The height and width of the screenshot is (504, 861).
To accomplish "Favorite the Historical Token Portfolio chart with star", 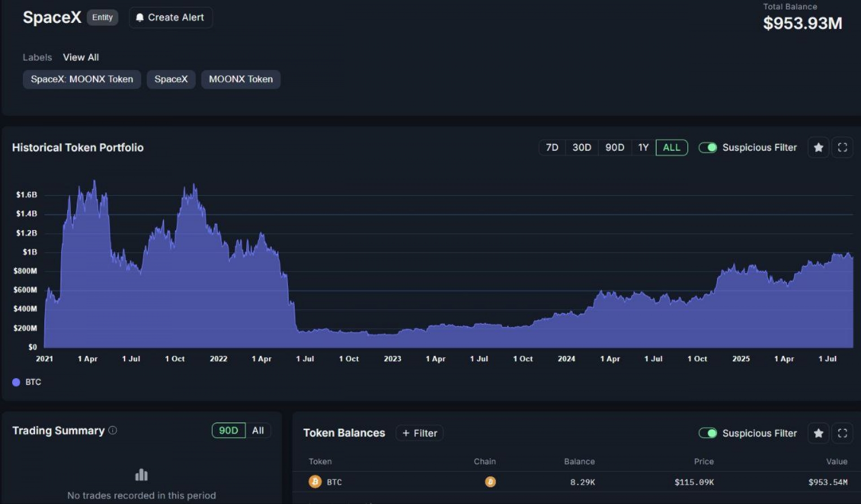I will [x=818, y=148].
